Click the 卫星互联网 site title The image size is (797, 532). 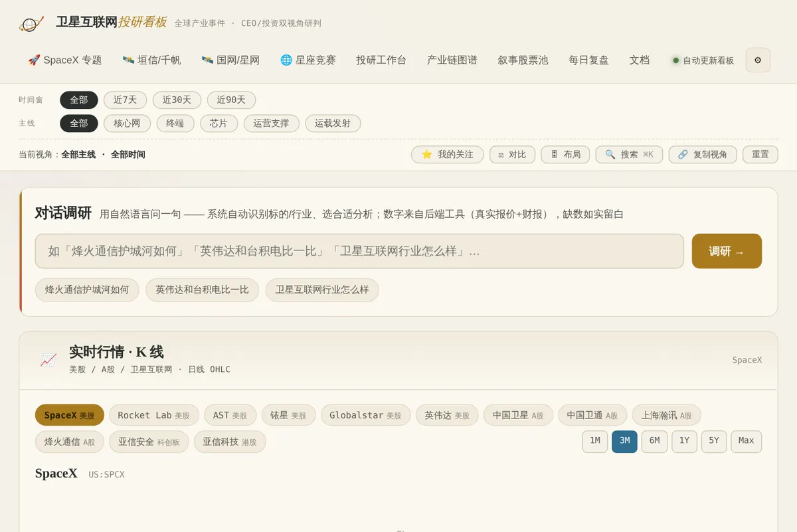pos(87,22)
